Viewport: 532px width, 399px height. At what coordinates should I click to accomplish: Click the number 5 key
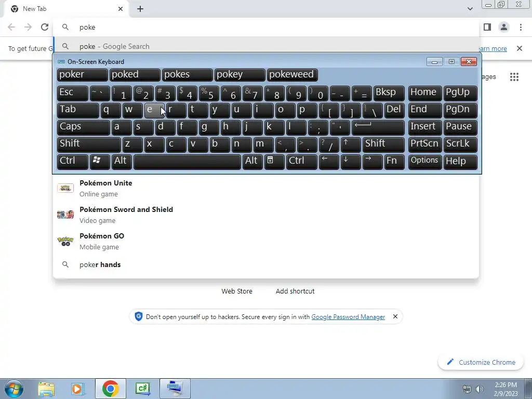209,93
